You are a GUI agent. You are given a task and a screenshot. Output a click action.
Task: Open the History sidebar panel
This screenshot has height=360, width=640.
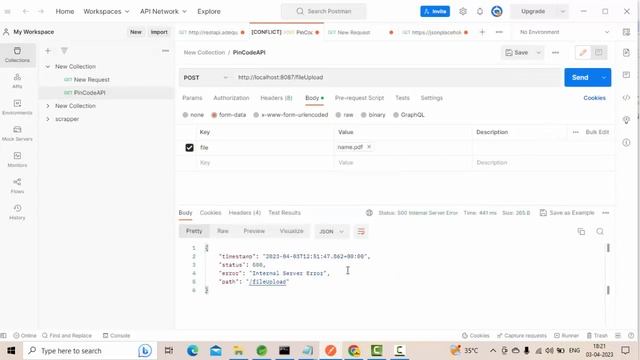[17, 212]
